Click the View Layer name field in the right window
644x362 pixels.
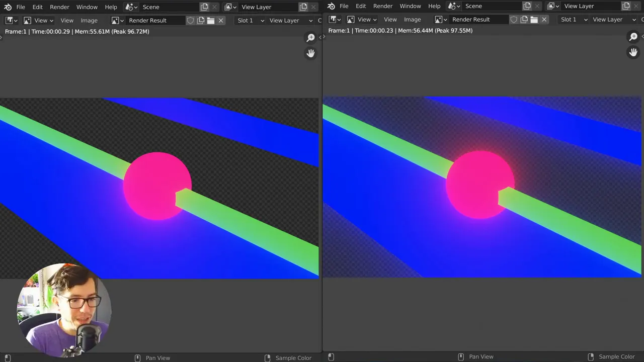[592, 6]
